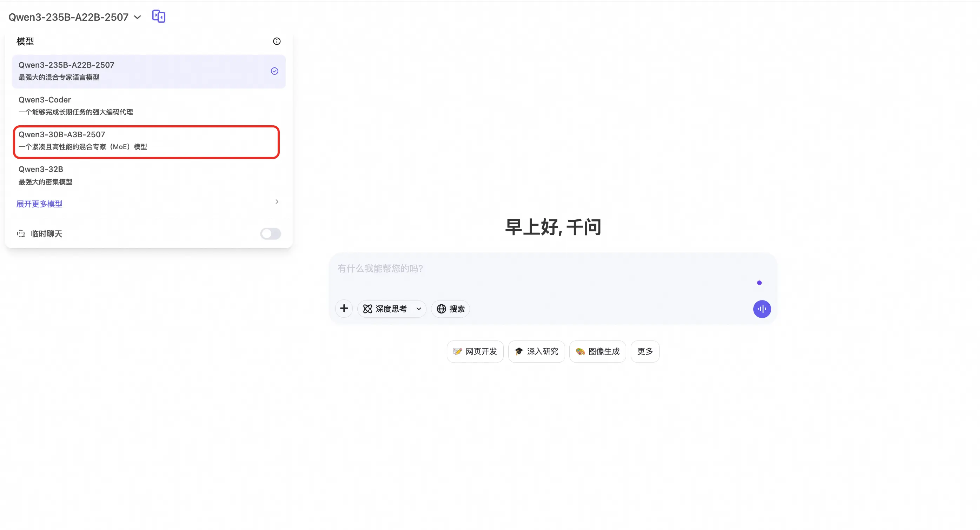Click the palette icon on 图像生成
This screenshot has height=530, width=980.
580,351
